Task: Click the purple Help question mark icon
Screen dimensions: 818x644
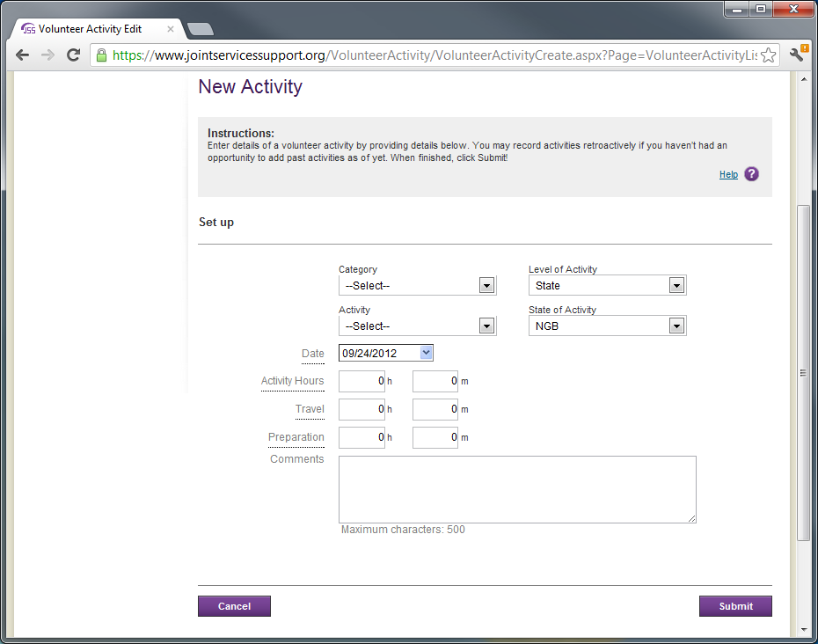Action: pos(751,174)
